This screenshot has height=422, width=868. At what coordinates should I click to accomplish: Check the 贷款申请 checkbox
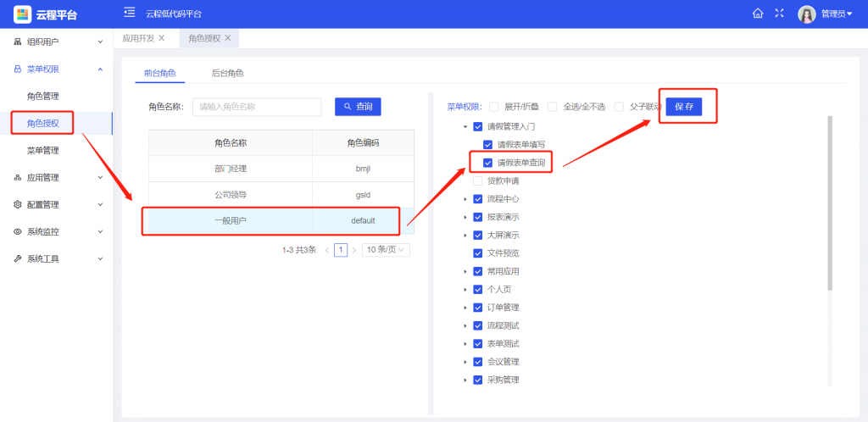pos(478,180)
